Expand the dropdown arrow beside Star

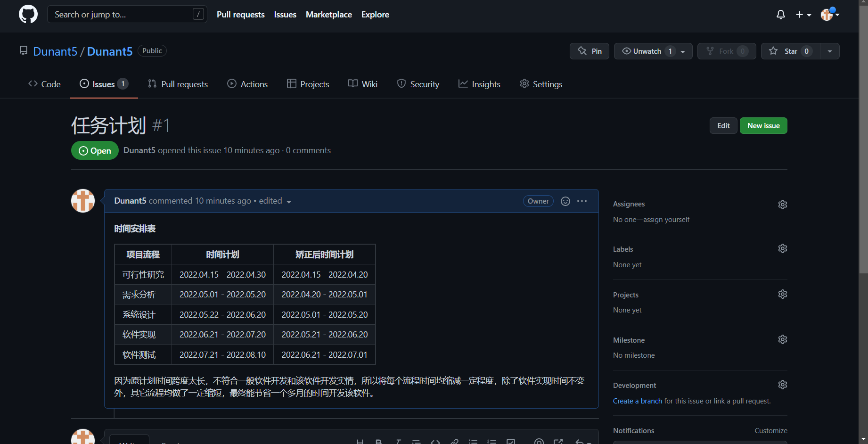pyautogui.click(x=830, y=51)
